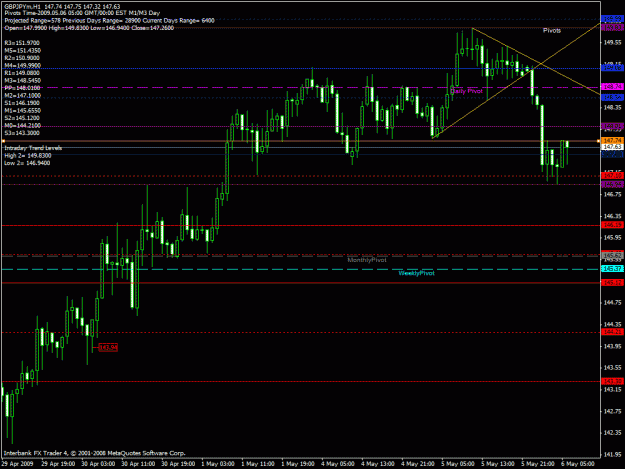Click the M3=148.5450 label
This screenshot has width=625, height=469.
click(22, 80)
